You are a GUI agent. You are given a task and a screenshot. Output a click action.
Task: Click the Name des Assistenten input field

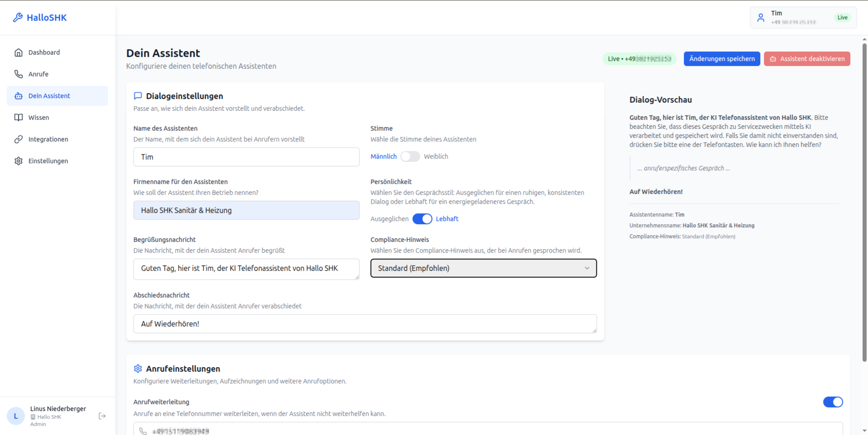click(246, 157)
